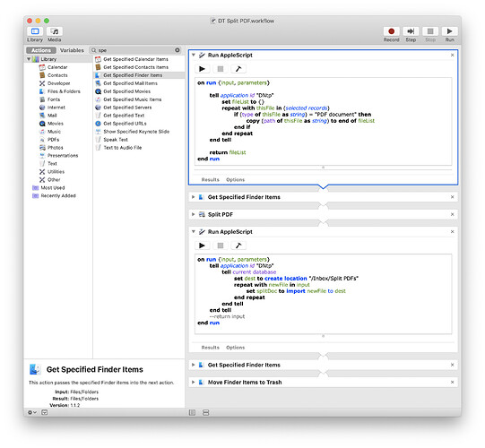This screenshot has width=485, height=448.
Task: Select the Text category
Action: click(x=52, y=164)
